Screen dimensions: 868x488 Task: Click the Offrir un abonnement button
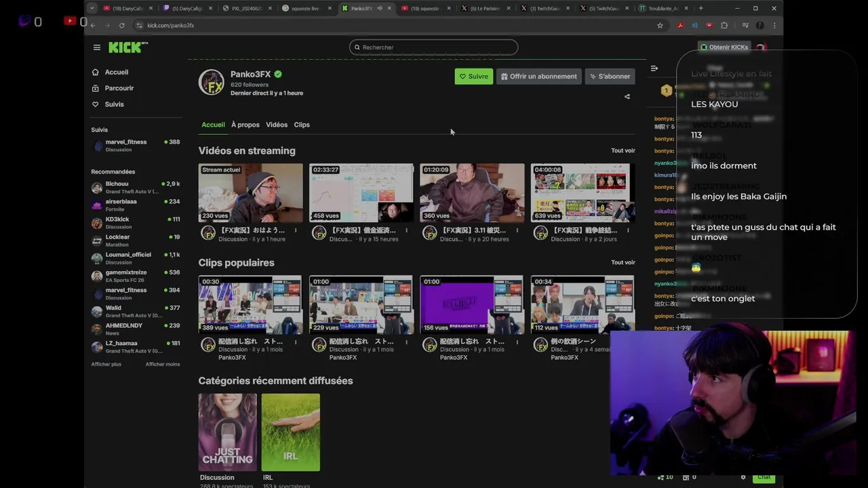pyautogui.click(x=539, y=77)
